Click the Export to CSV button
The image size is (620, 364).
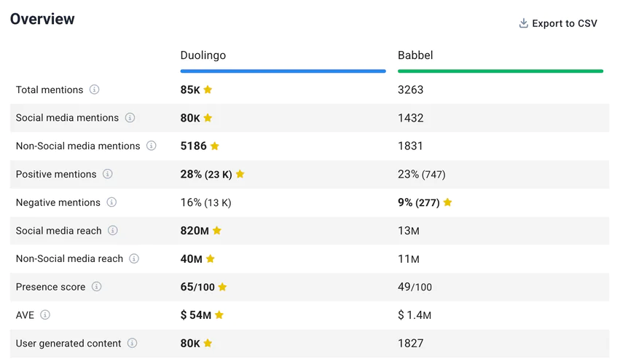(558, 23)
